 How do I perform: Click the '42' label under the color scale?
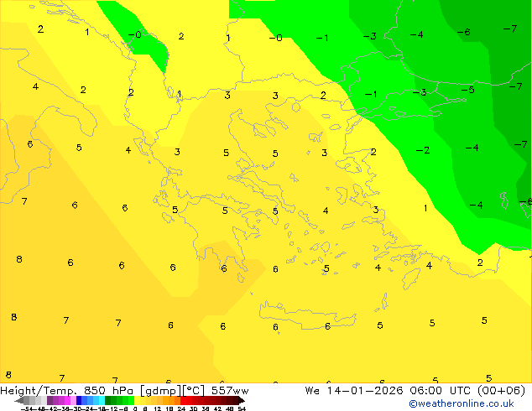(218, 408)
